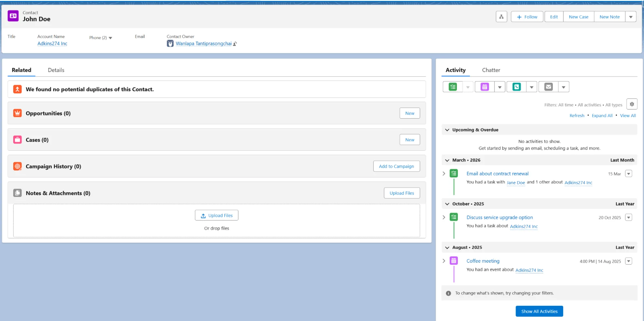Click the Email envelope icon in Activity

pos(548,87)
